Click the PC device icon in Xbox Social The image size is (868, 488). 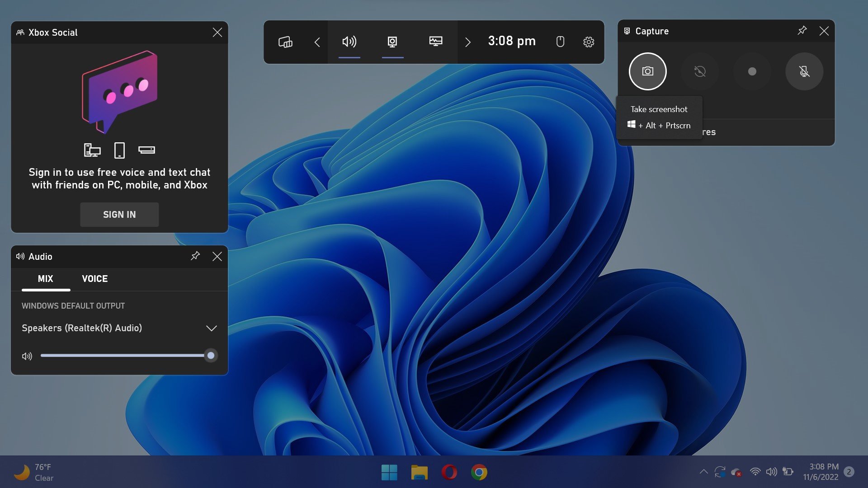(92, 150)
